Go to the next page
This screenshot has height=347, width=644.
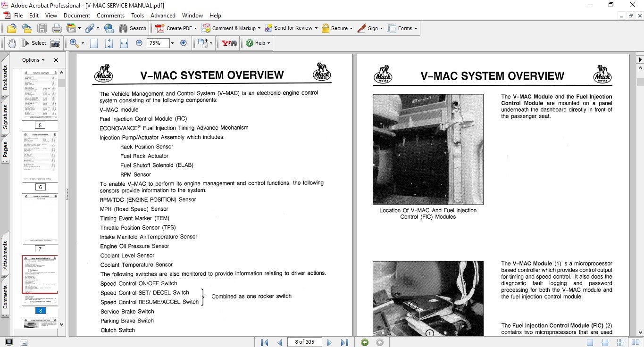(x=330, y=342)
